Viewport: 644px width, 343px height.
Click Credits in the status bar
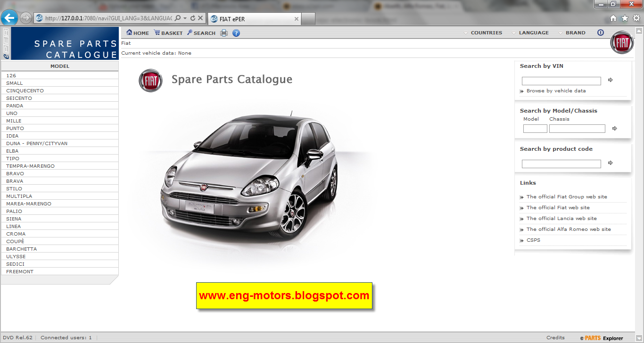555,338
